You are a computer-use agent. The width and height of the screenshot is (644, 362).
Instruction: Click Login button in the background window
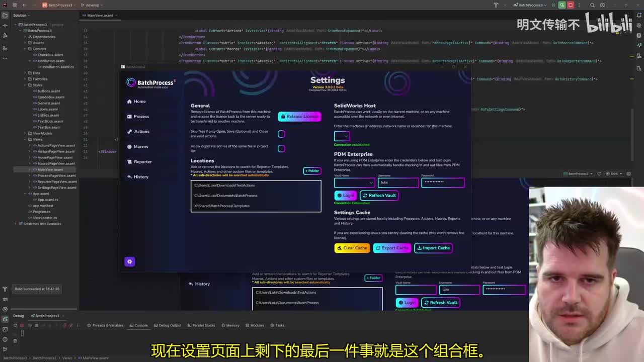coord(407,303)
